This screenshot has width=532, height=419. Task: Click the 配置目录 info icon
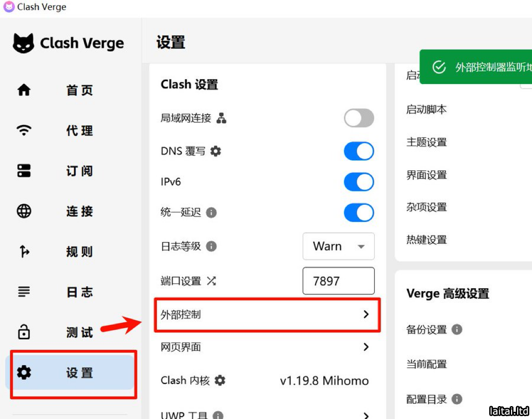tap(457, 399)
